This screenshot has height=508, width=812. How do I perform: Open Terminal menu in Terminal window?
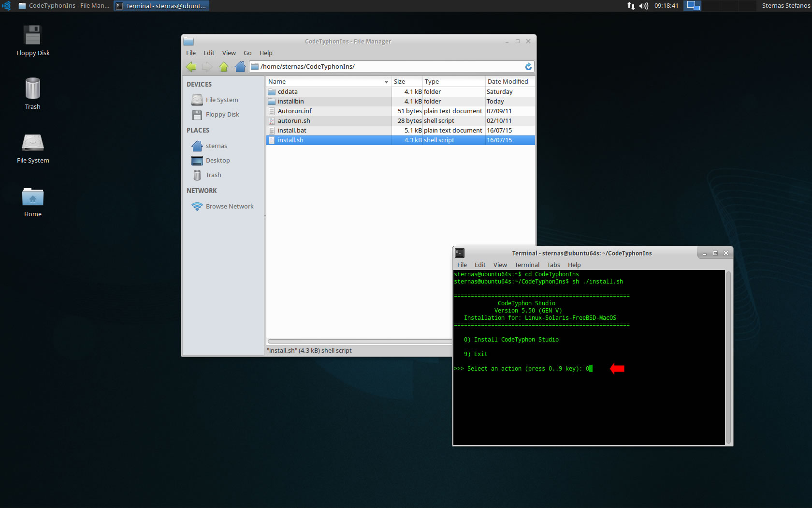click(527, 265)
